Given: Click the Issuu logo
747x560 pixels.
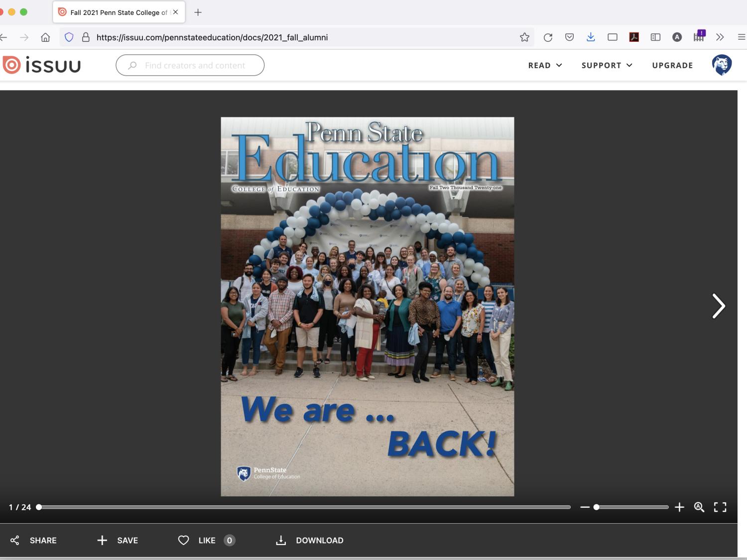Looking at the screenshot, I should click(x=42, y=65).
